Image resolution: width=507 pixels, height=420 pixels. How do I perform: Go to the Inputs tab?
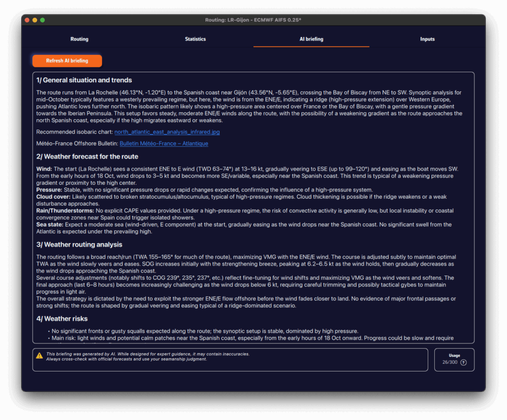pyautogui.click(x=427, y=39)
